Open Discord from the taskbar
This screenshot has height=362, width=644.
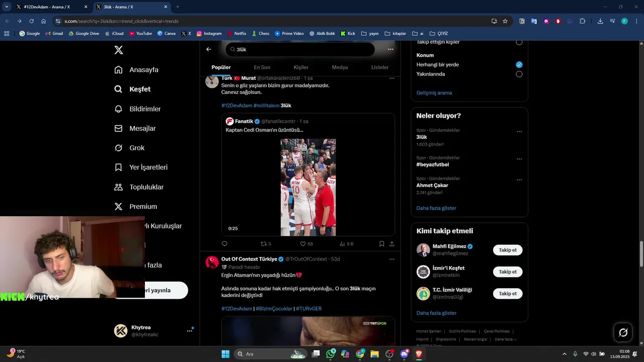pyautogui.click(x=404, y=354)
